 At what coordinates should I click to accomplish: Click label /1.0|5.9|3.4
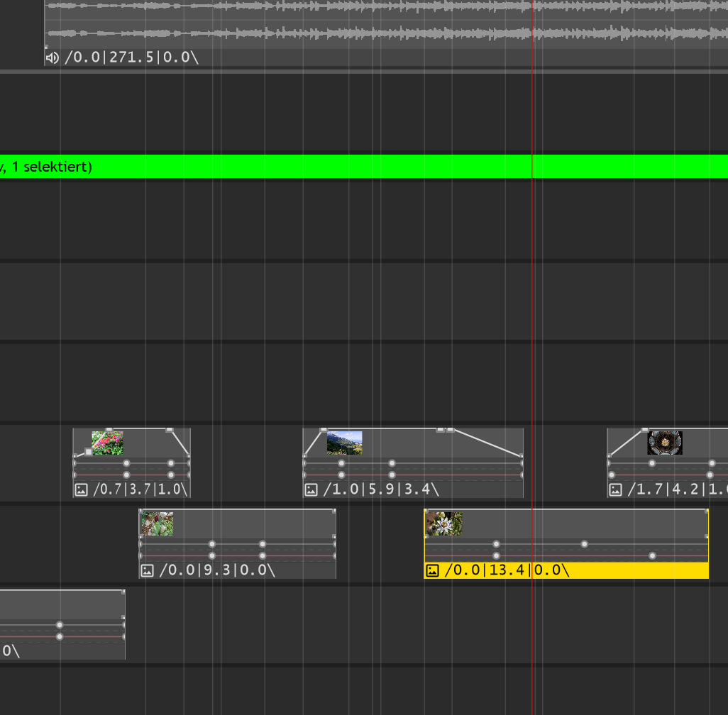click(381, 490)
